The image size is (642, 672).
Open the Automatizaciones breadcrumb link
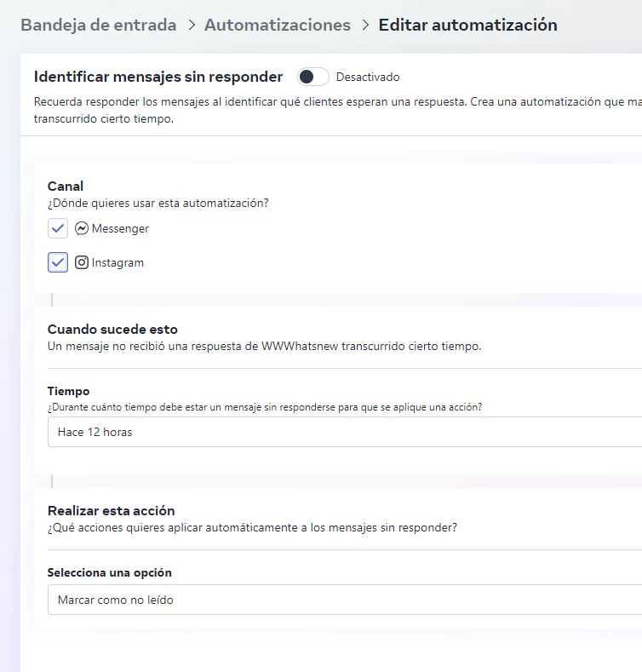pos(278,25)
